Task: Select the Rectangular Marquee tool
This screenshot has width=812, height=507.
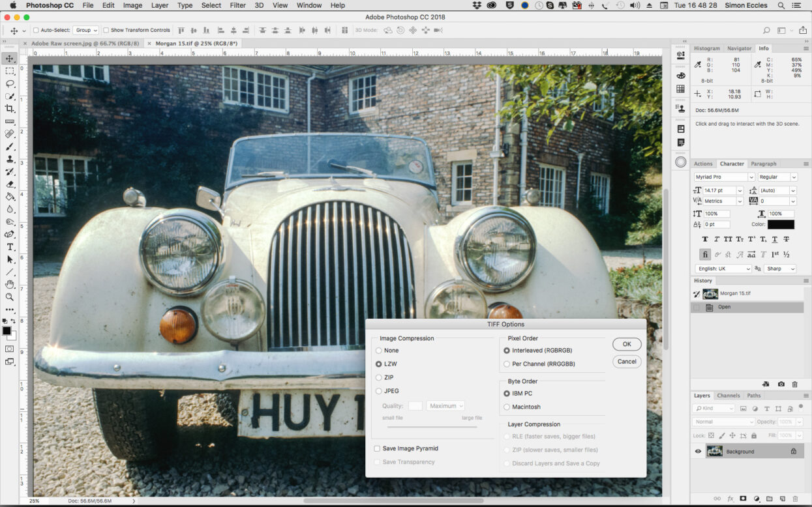Action: click(x=10, y=71)
